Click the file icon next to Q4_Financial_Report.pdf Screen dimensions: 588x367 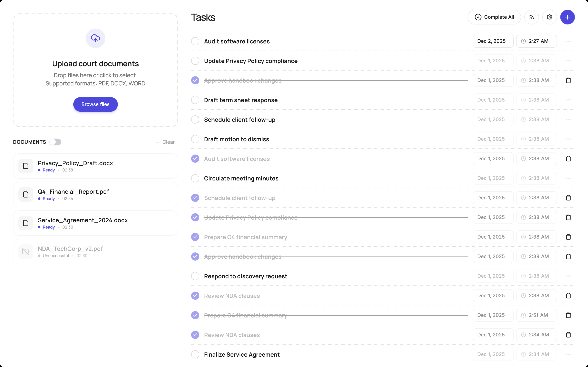pos(26,194)
